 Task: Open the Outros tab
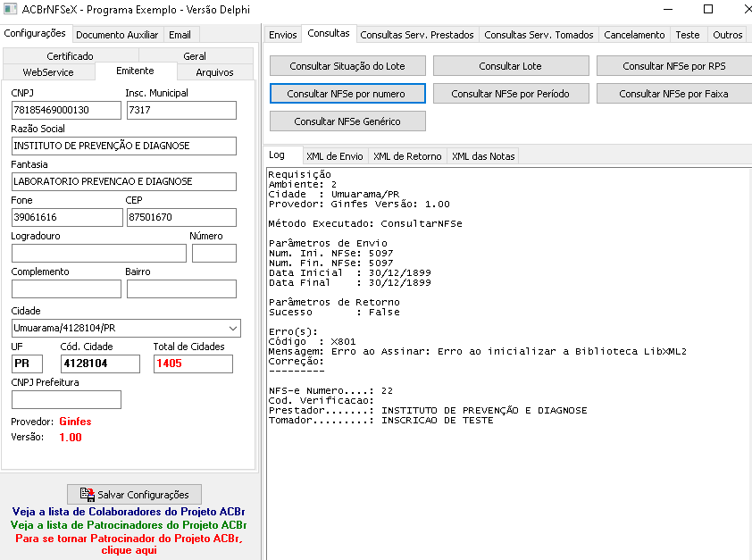(728, 35)
